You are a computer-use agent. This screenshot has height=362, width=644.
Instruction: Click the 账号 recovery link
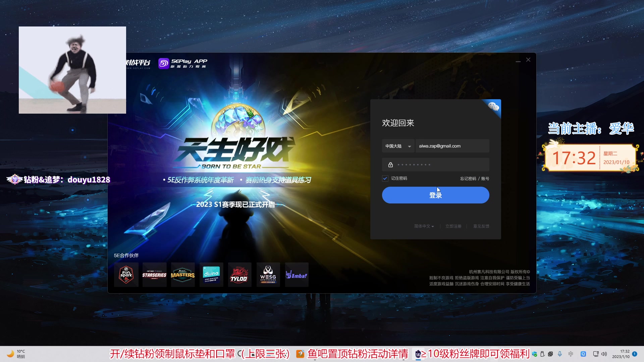(485, 179)
